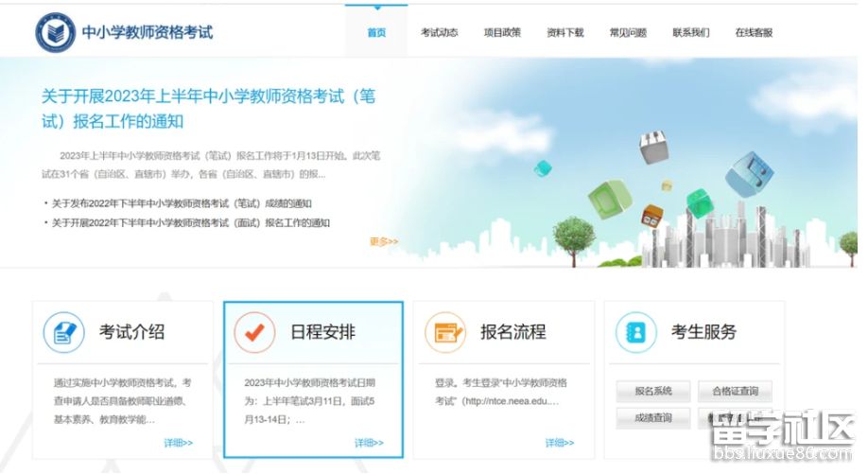Open the 2022年下半年面试报名工作 notice link
Viewport: 868px width, 474px height.
tap(191, 223)
